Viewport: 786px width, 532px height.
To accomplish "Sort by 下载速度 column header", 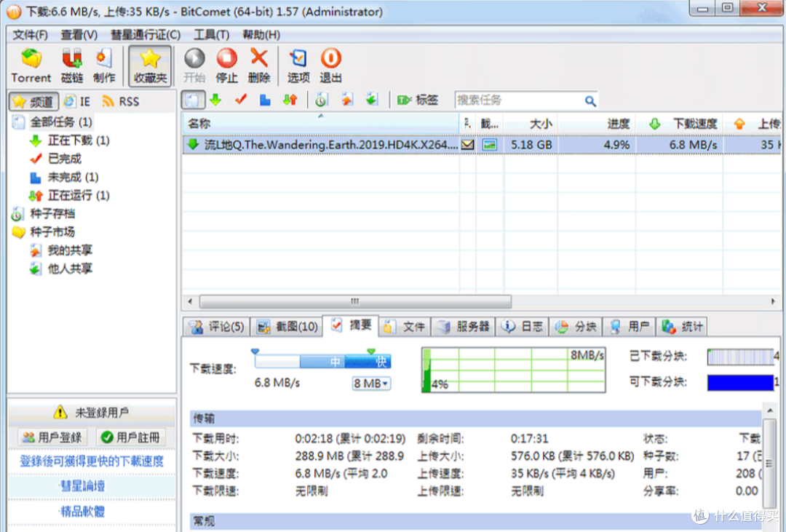I will click(679, 123).
